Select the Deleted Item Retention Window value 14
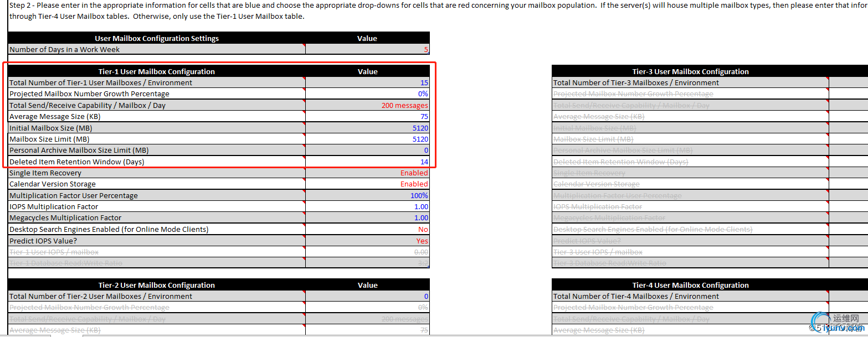This screenshot has width=868, height=337. pyautogui.click(x=367, y=162)
